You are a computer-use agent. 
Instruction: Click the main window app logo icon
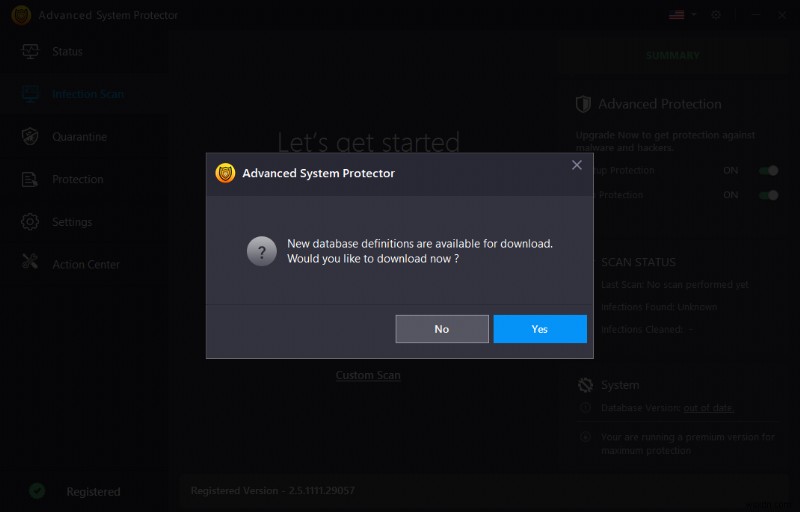[21, 15]
